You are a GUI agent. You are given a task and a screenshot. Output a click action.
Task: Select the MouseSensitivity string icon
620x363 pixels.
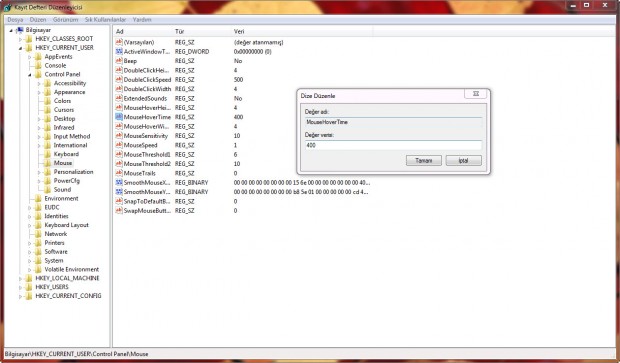click(119, 136)
